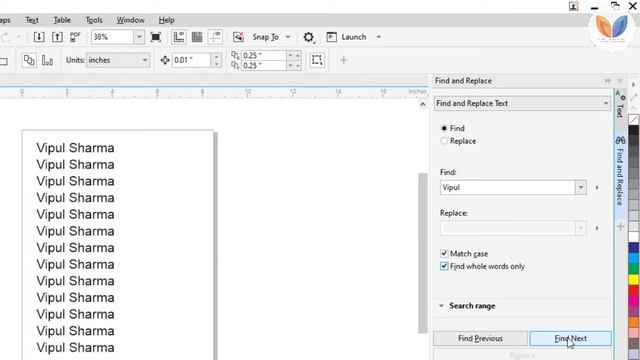This screenshot has height=360, width=640.
Task: Click the current page icon in property bar
Action: pyautogui.click(x=47, y=60)
